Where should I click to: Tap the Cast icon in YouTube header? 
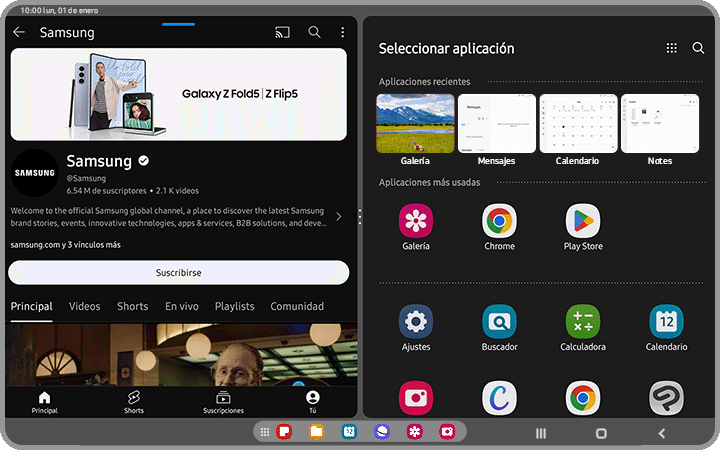click(x=281, y=33)
